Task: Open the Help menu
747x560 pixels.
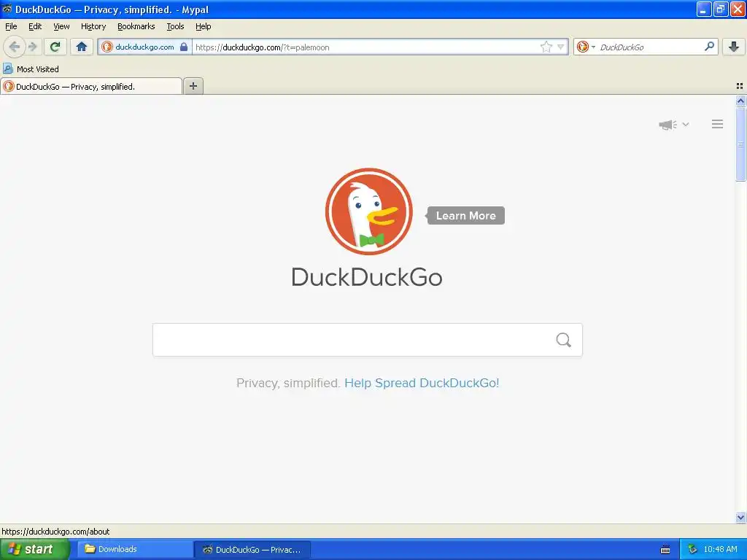Action: (203, 26)
